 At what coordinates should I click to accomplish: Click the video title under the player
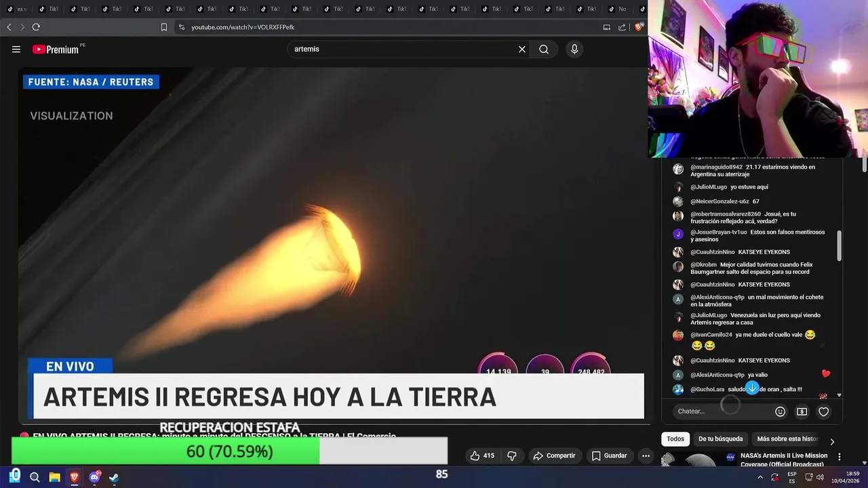[x=214, y=436]
